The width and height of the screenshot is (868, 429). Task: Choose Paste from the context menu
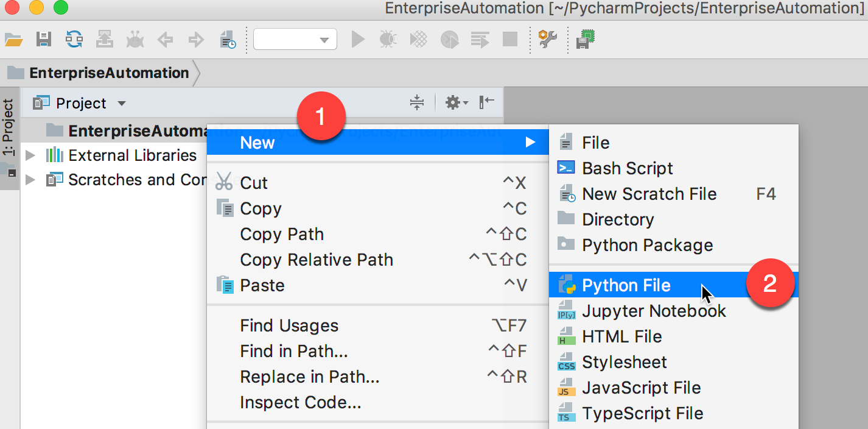(x=378, y=285)
